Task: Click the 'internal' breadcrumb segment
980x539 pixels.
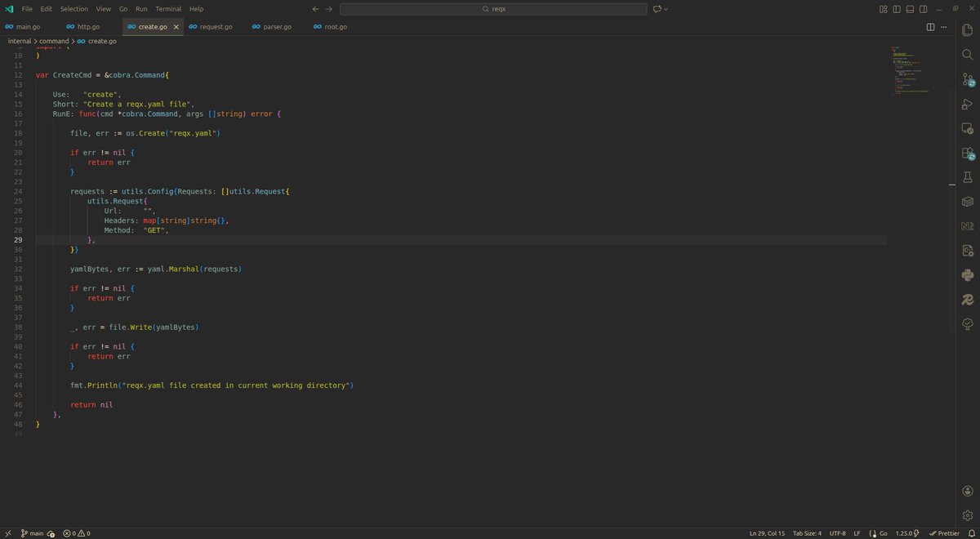Action: pyautogui.click(x=20, y=40)
